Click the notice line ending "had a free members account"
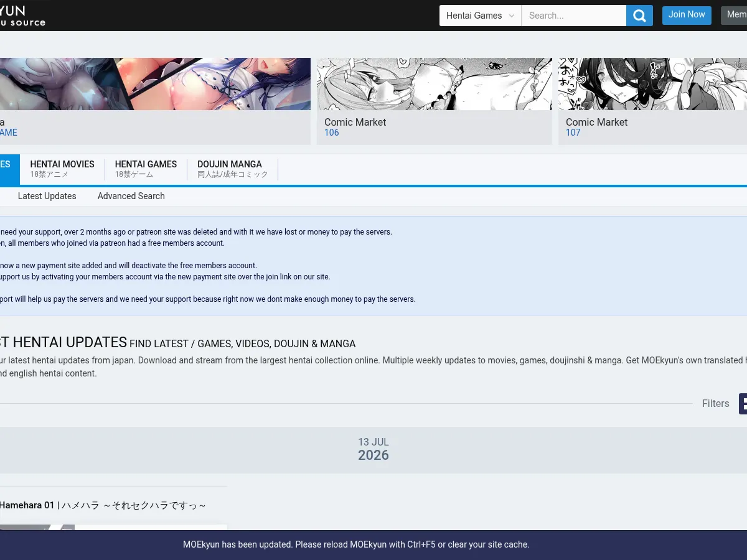Viewport: 747px width, 560px height. click(x=113, y=243)
